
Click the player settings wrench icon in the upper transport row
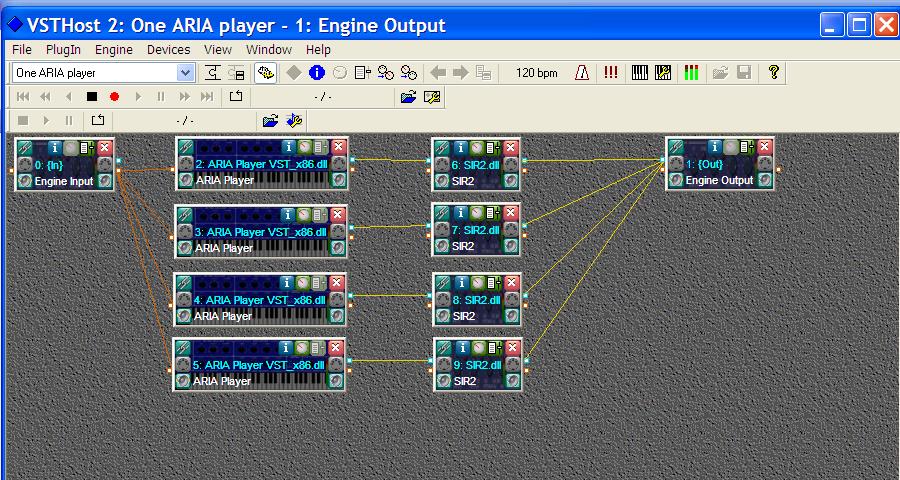[x=432, y=97]
